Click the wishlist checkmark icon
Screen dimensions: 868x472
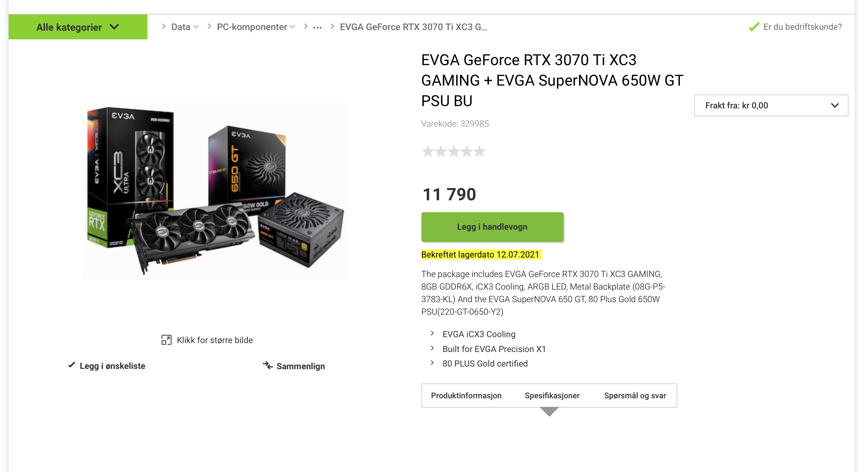(x=71, y=365)
